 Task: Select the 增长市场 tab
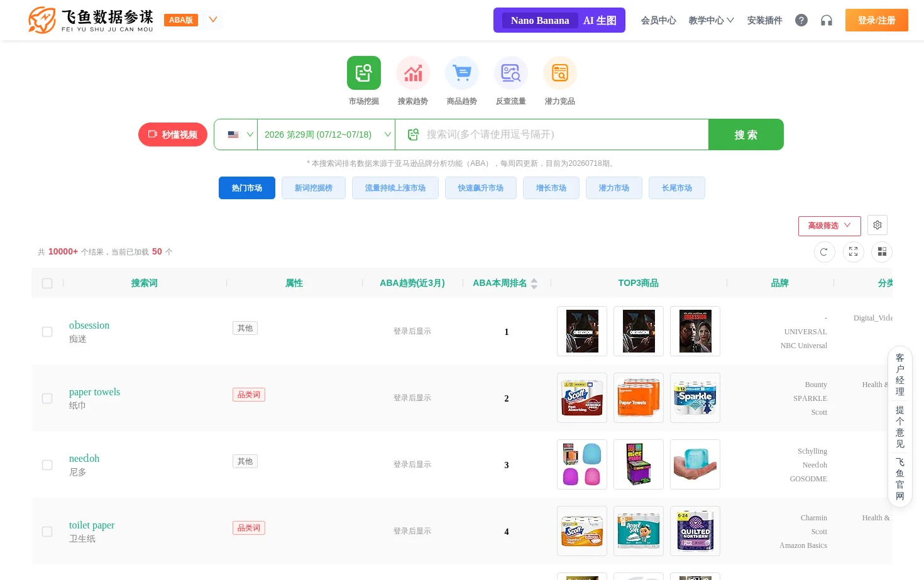(x=551, y=188)
